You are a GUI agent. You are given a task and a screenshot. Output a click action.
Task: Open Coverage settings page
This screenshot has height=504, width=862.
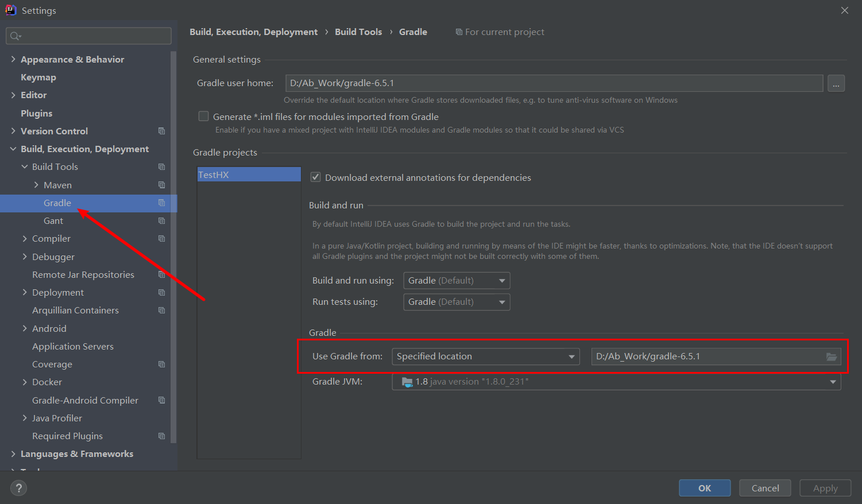(x=52, y=364)
